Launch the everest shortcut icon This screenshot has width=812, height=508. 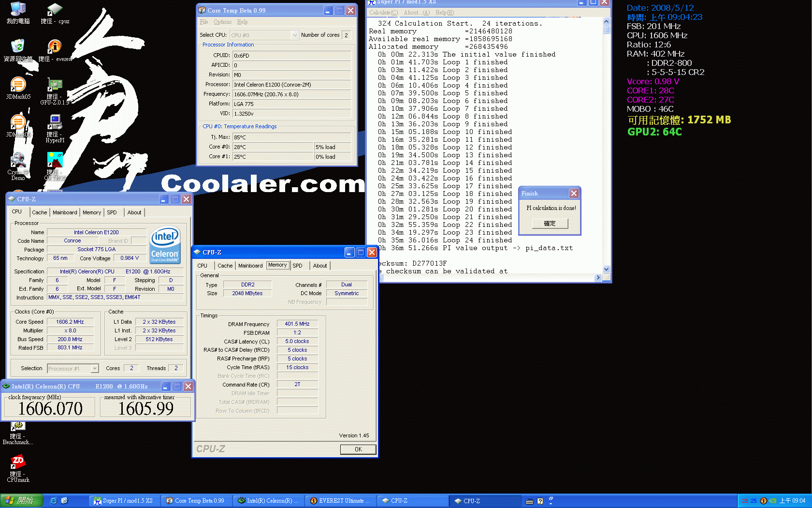(x=55, y=50)
